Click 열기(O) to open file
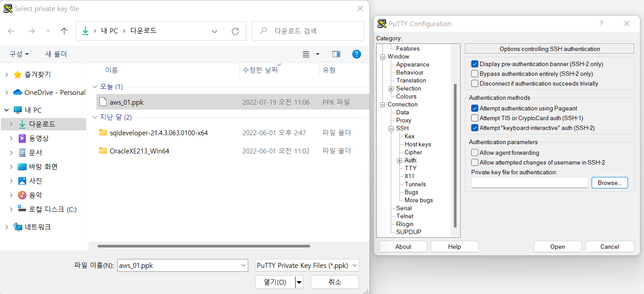Screen dimensions: 644x294 pyautogui.click(x=275, y=282)
